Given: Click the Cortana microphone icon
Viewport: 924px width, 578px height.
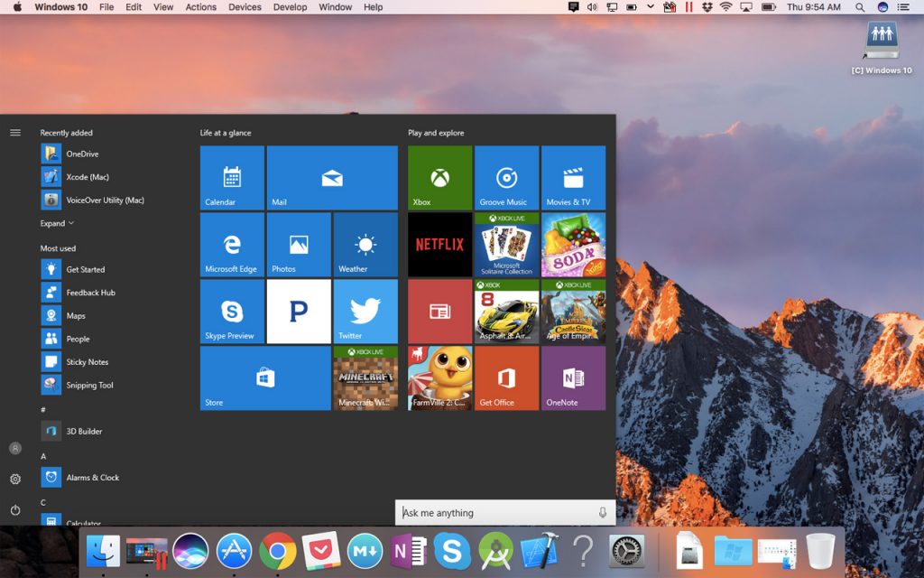Looking at the screenshot, I should pyautogui.click(x=602, y=513).
